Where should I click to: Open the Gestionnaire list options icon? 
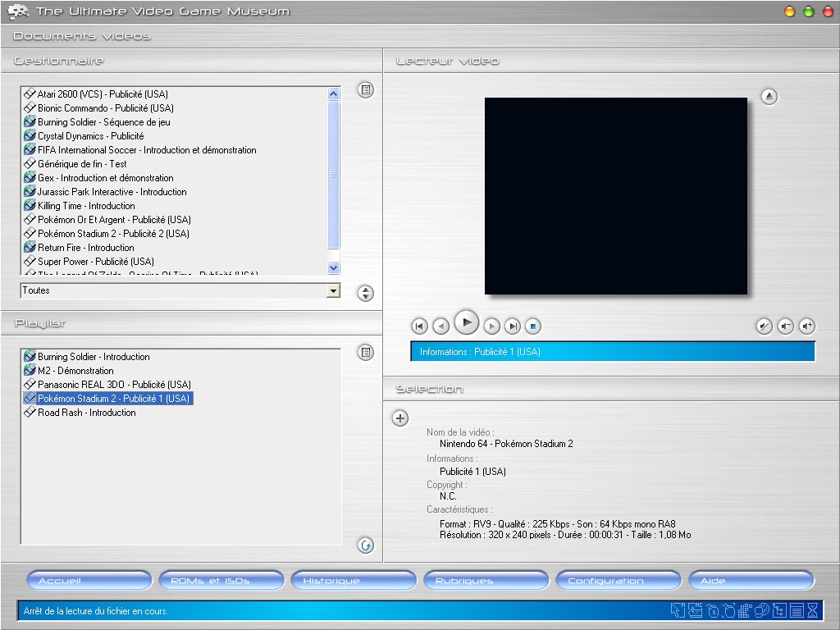pos(366,90)
